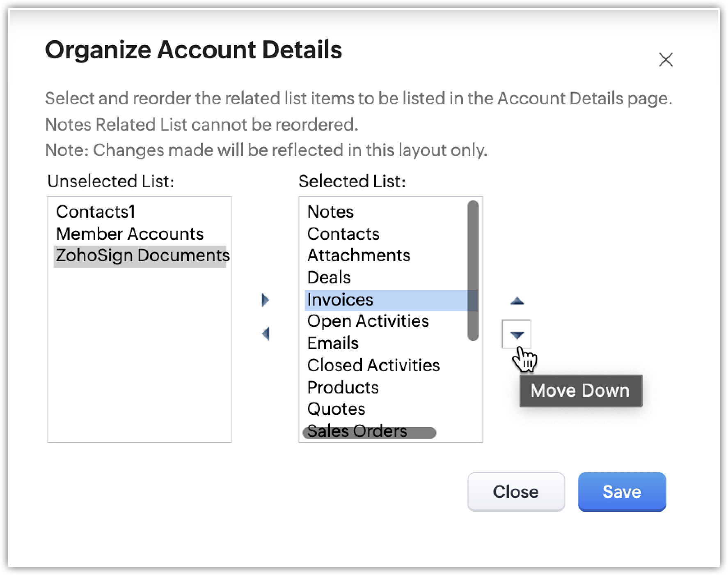Click the Selected List horizontal scrollbar
Screen dimensions: 728x575
click(369, 433)
